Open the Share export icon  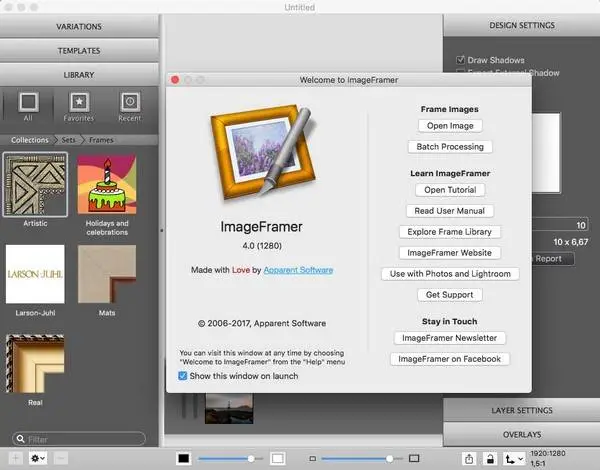469,458
